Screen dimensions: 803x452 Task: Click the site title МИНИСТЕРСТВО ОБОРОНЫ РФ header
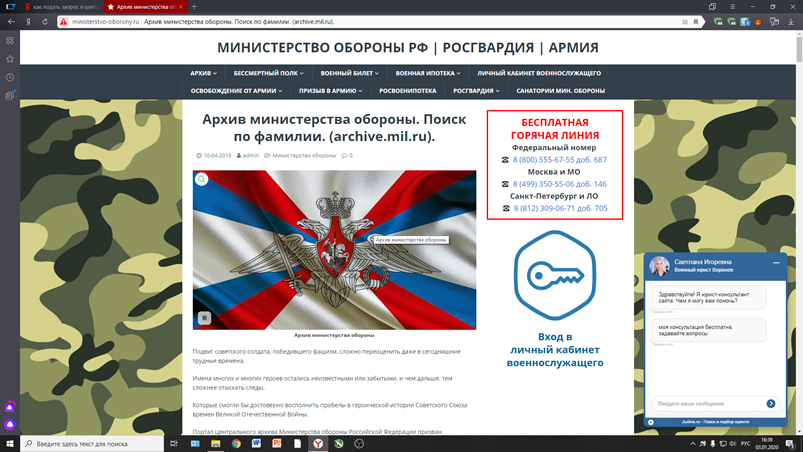[408, 47]
